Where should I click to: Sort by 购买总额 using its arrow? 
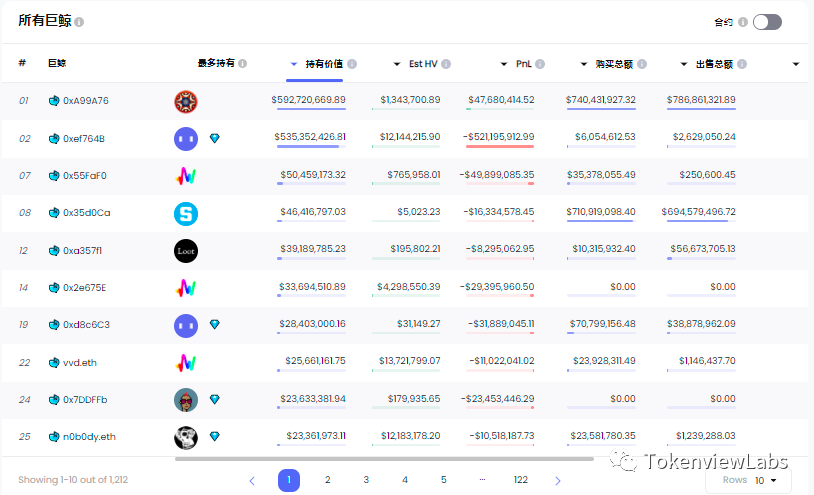click(x=584, y=64)
